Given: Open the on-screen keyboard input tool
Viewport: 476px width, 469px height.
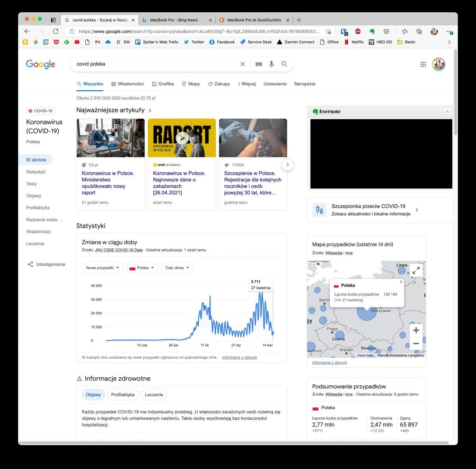Looking at the screenshot, I should (259, 64).
